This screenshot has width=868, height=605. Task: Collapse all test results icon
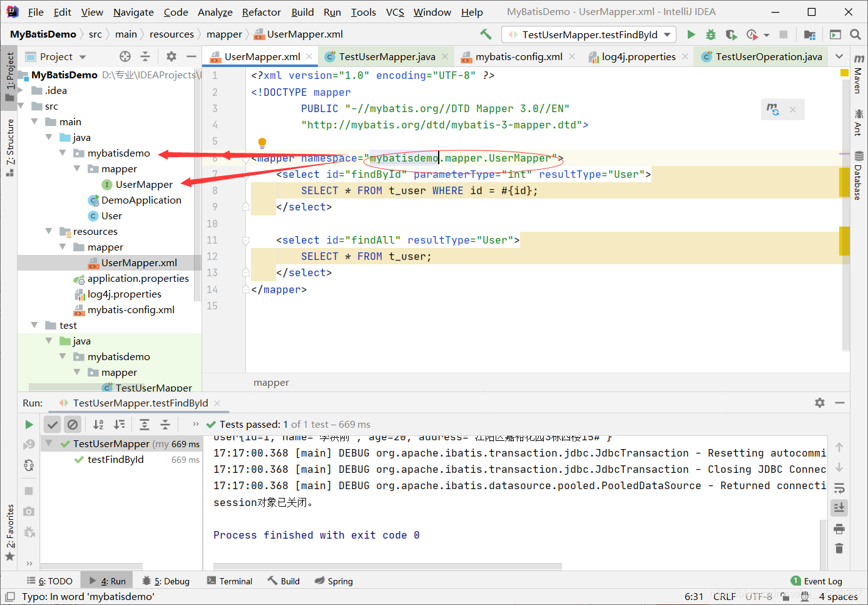point(165,425)
